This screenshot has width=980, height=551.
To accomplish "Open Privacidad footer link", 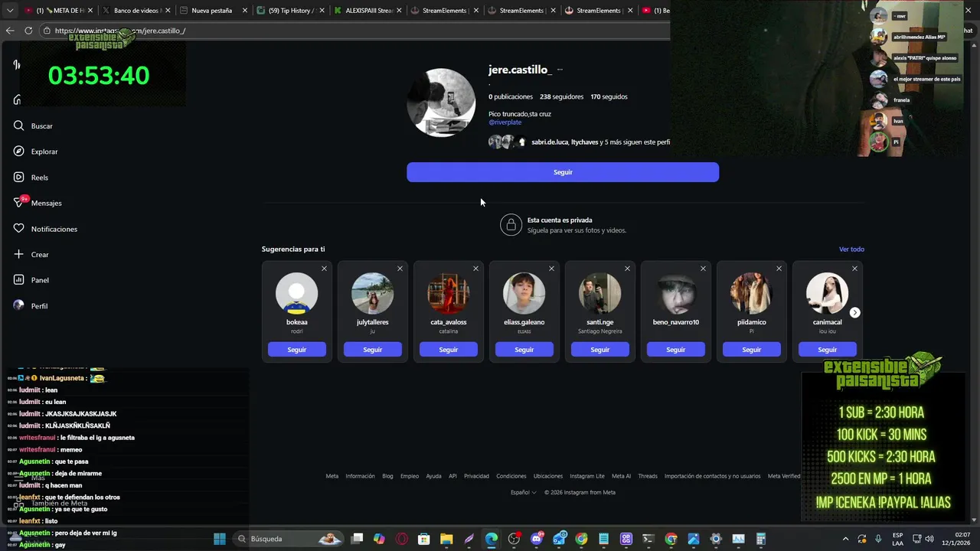I will pyautogui.click(x=476, y=476).
